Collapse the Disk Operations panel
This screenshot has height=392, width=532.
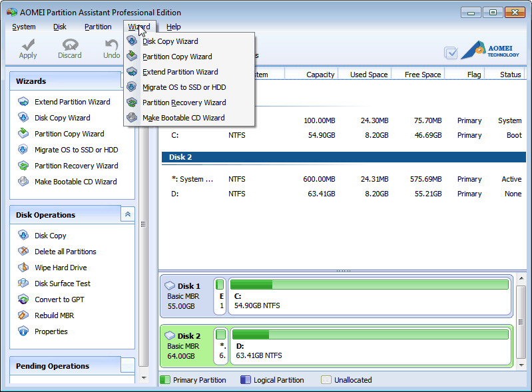click(128, 214)
